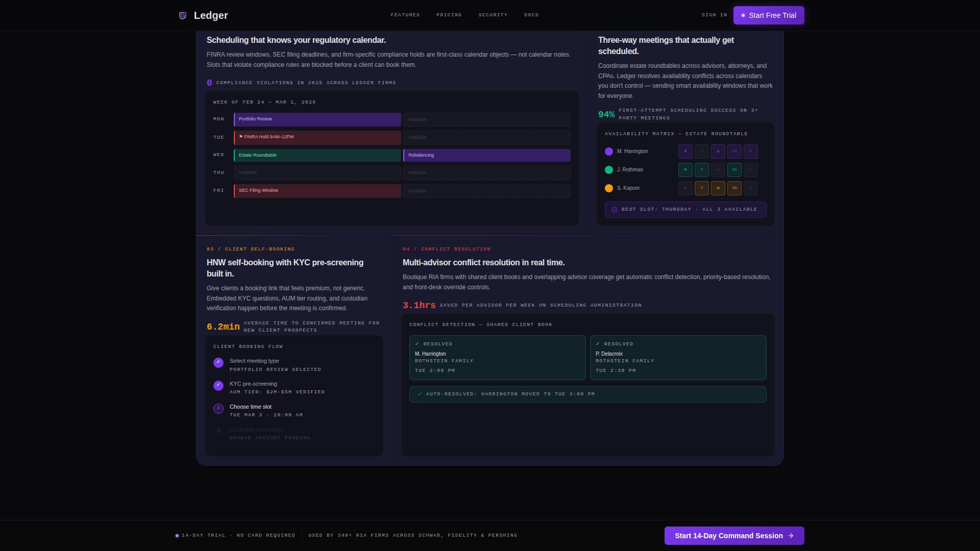This screenshot has height=551, width=980.
Task: Click M. Harrington's purple avatar dot
Action: coord(609,152)
